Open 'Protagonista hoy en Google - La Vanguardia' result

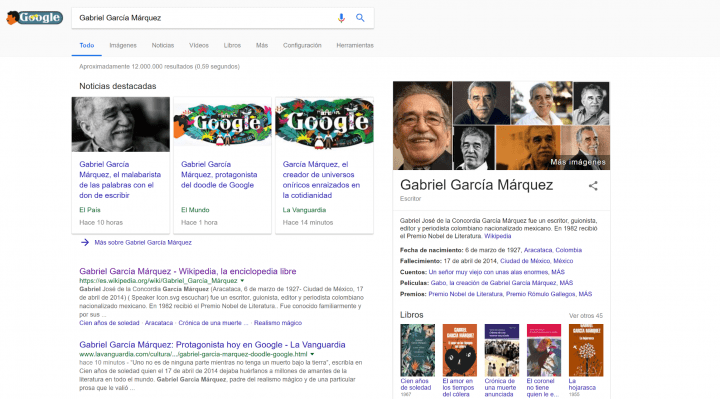(212, 345)
